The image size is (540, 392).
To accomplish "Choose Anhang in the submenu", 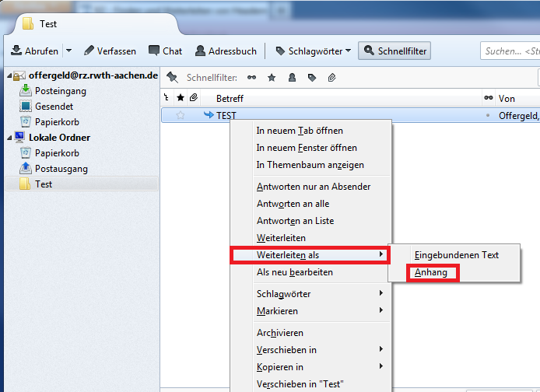I will pyautogui.click(x=431, y=272).
